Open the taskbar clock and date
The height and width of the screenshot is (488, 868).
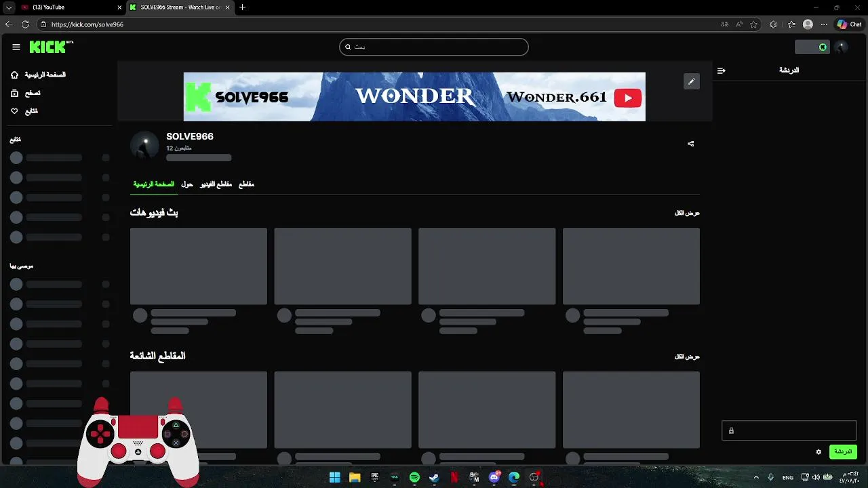tap(849, 477)
